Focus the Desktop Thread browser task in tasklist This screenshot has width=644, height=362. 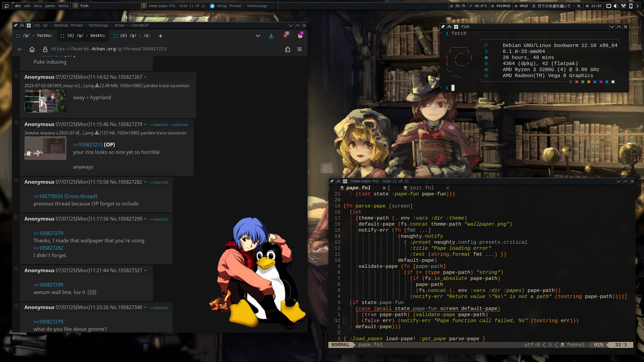[243, 6]
